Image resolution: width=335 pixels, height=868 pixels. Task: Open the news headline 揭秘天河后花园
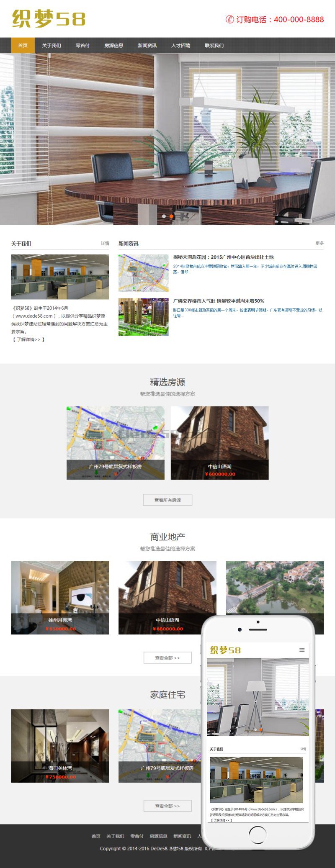click(x=223, y=257)
